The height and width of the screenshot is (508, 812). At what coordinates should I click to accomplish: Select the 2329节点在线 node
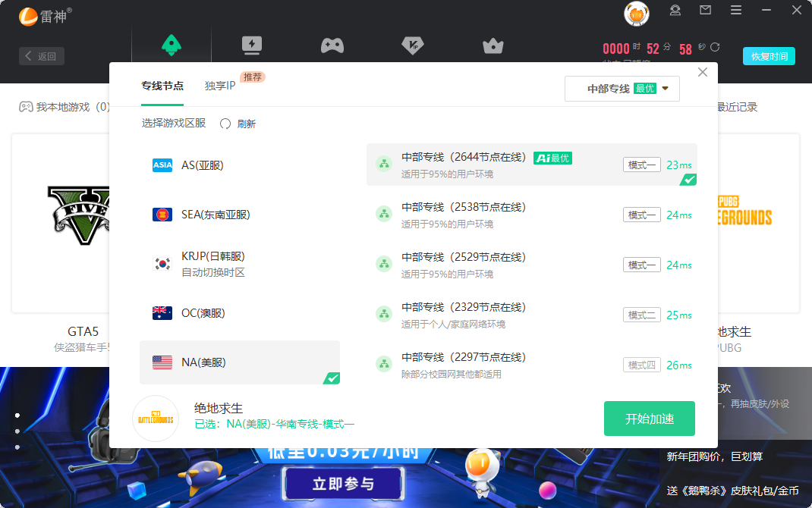click(x=532, y=315)
